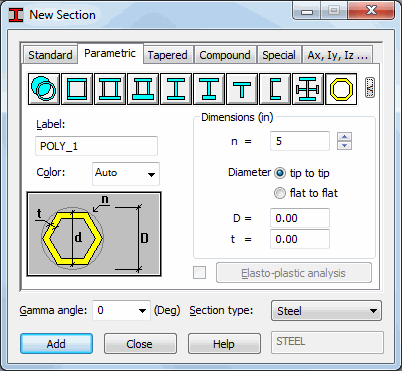402x371 pixels.
Task: Enable tip to tip diameter option
Action: [x=280, y=173]
